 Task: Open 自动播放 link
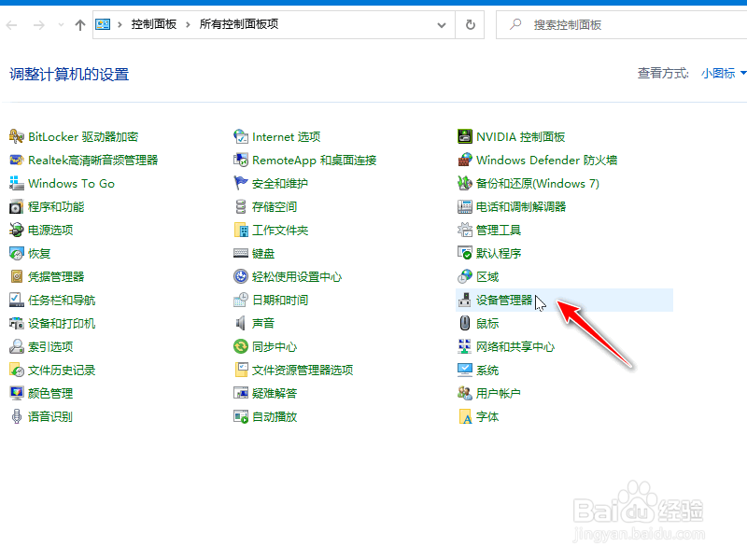tap(275, 416)
